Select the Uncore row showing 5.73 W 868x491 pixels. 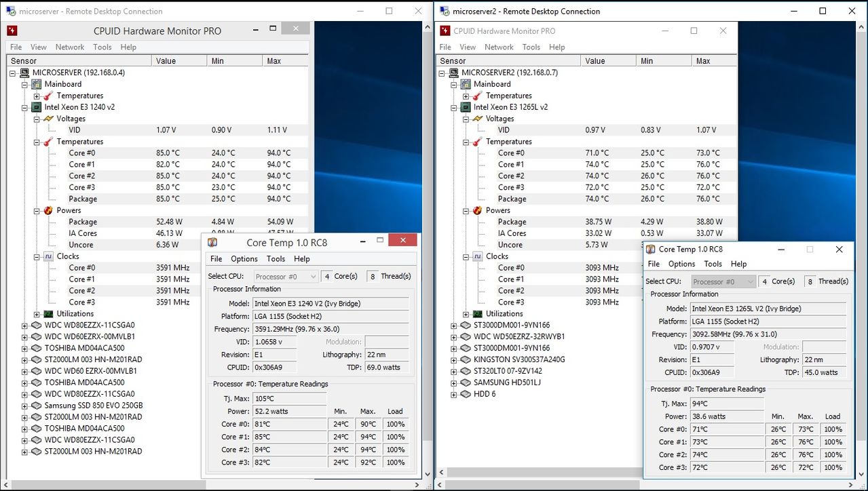[x=586, y=245]
